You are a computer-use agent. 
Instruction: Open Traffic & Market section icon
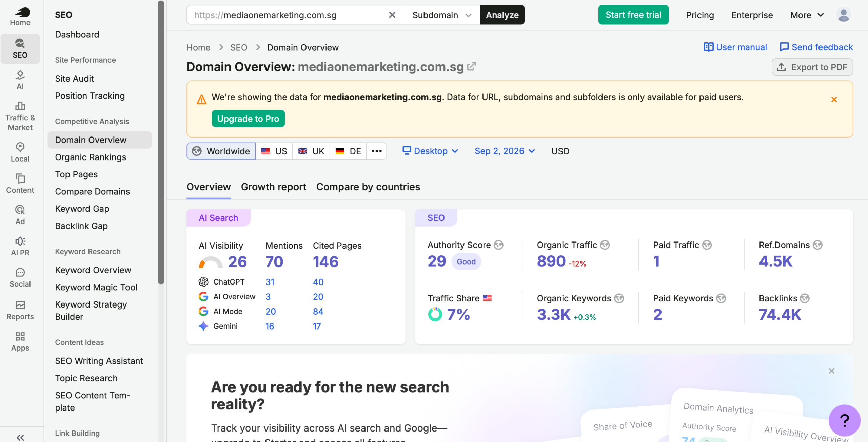tap(20, 116)
